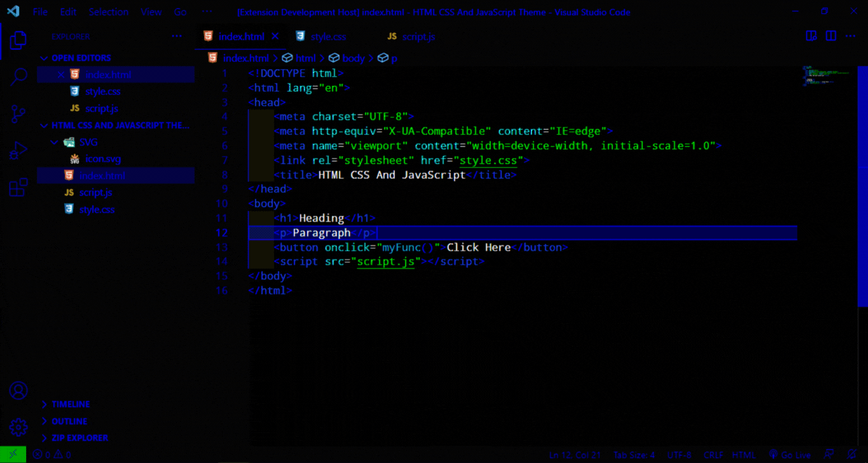The image size is (868, 463).
Task: Close index.html in Open Editors
Action: (61, 74)
